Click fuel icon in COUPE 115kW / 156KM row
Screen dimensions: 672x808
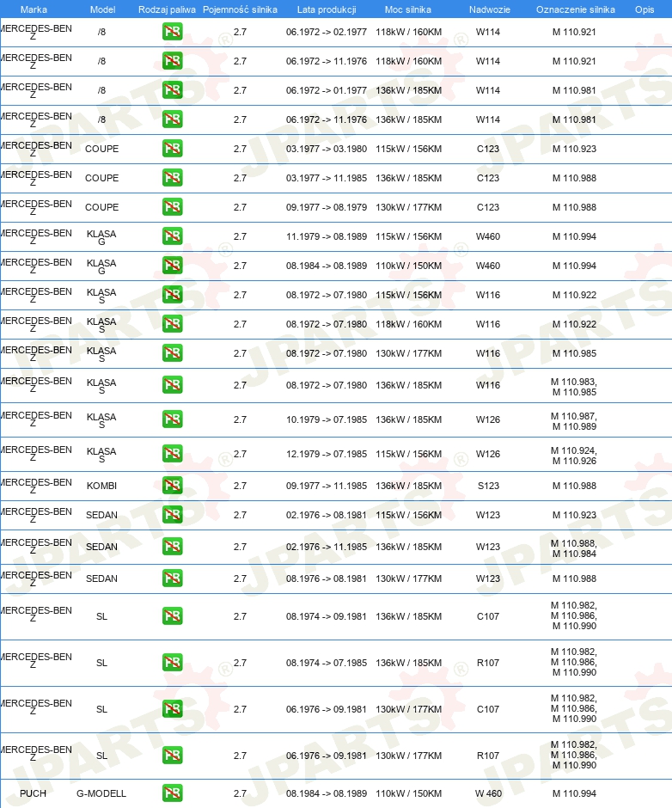(172, 149)
